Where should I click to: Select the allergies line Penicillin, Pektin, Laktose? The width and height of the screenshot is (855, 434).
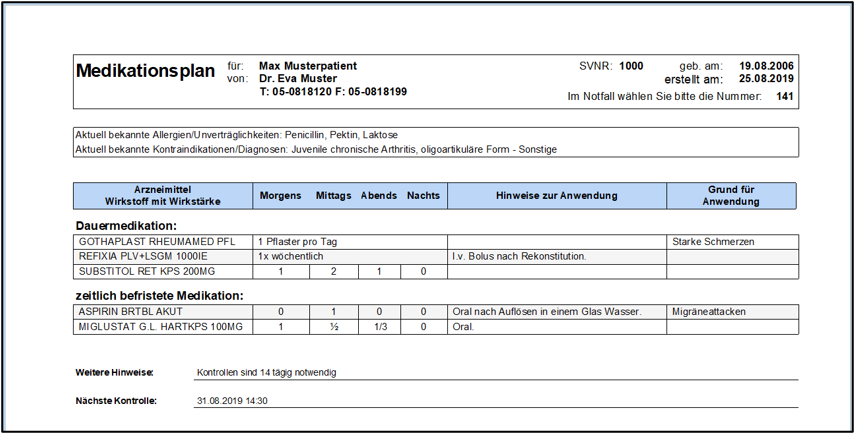click(x=236, y=135)
